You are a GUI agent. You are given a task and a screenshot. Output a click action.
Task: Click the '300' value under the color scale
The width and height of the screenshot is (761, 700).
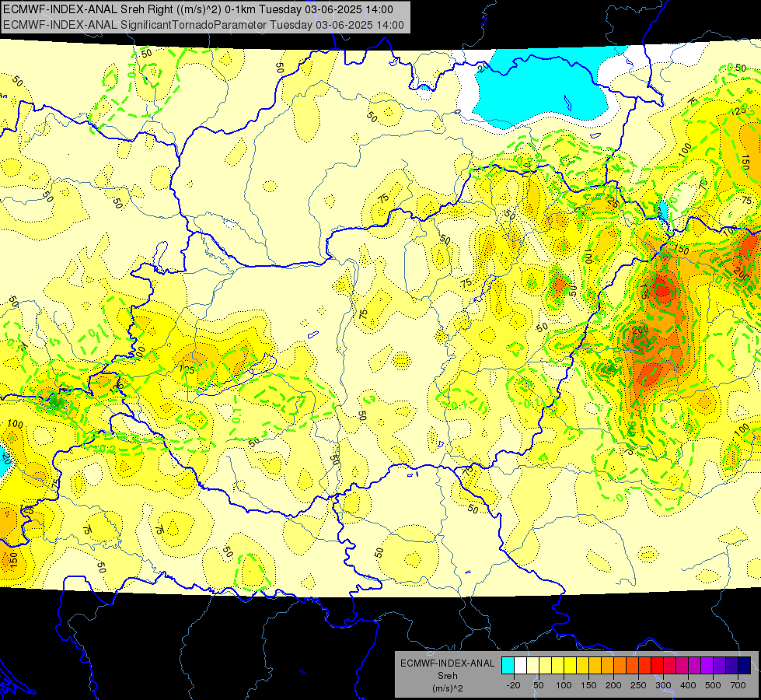[664, 685]
